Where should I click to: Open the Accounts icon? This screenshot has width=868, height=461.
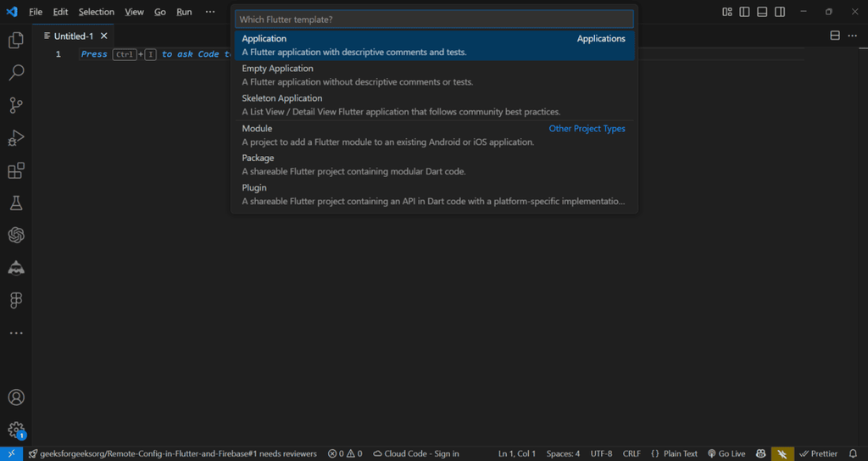click(16, 397)
